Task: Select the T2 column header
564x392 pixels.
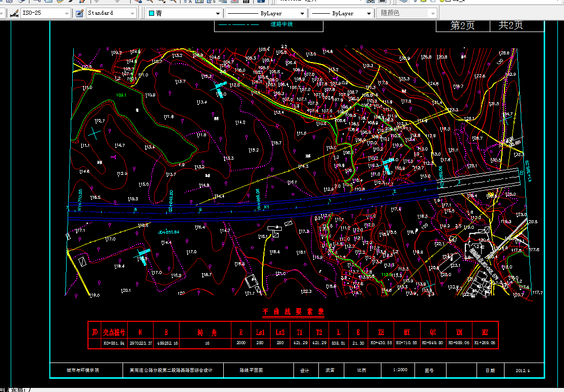Action: click(319, 333)
